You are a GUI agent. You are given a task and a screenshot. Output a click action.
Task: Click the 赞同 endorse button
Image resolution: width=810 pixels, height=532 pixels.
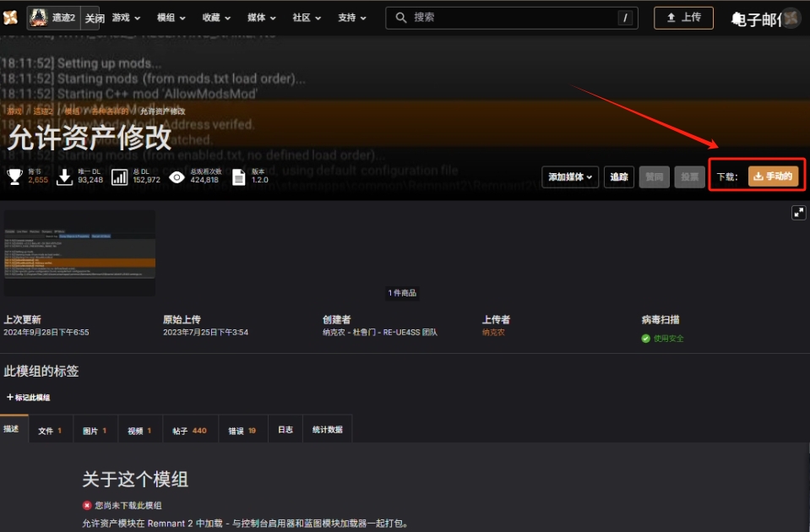(x=654, y=177)
